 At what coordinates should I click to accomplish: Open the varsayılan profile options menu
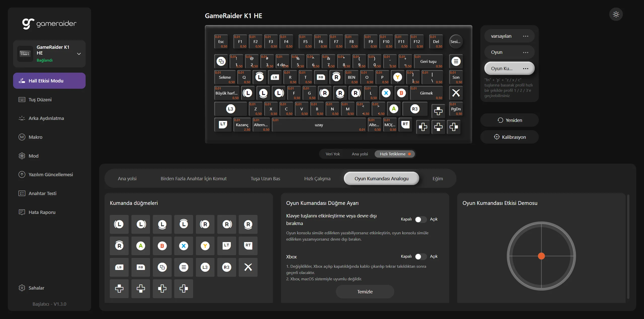pyautogui.click(x=525, y=36)
